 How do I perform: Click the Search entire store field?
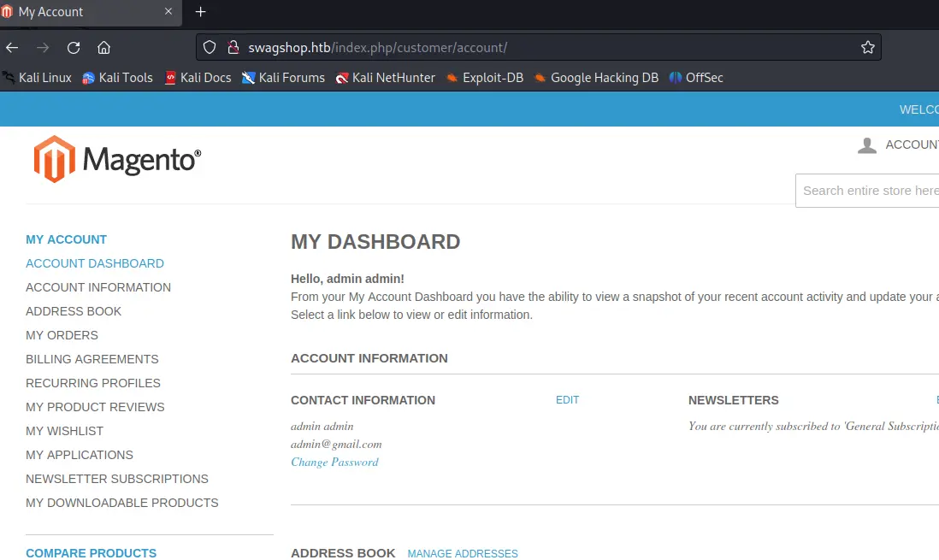[867, 191]
